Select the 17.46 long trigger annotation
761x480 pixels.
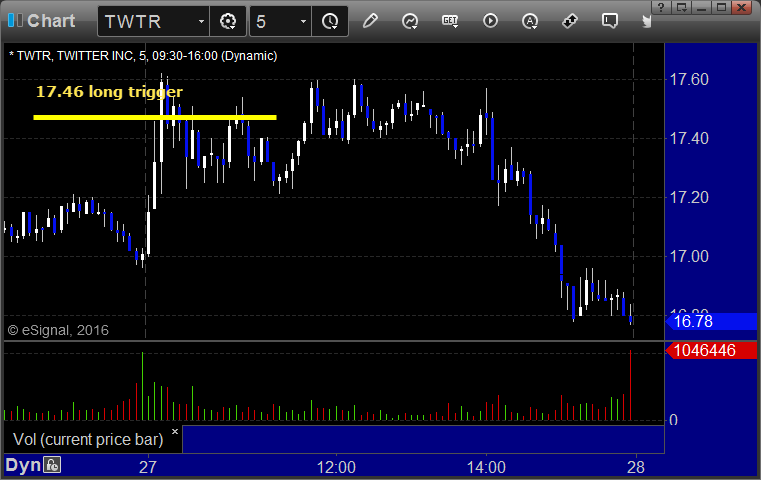click(109, 91)
